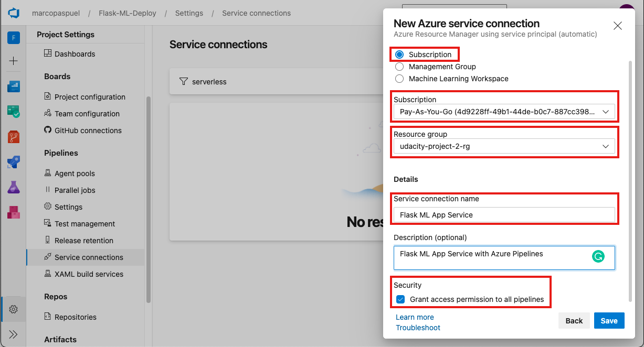Image resolution: width=644 pixels, height=347 pixels.
Task: Click the Dashboards grid icon
Action: click(48, 53)
